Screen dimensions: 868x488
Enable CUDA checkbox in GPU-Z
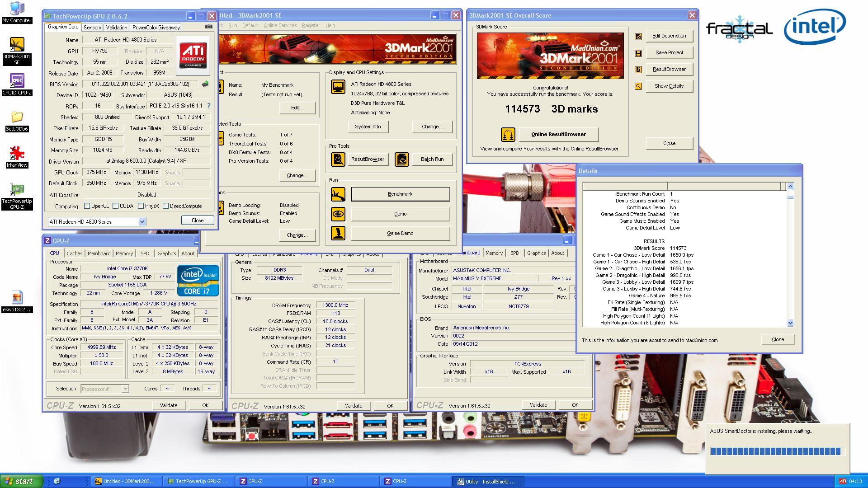116,206
